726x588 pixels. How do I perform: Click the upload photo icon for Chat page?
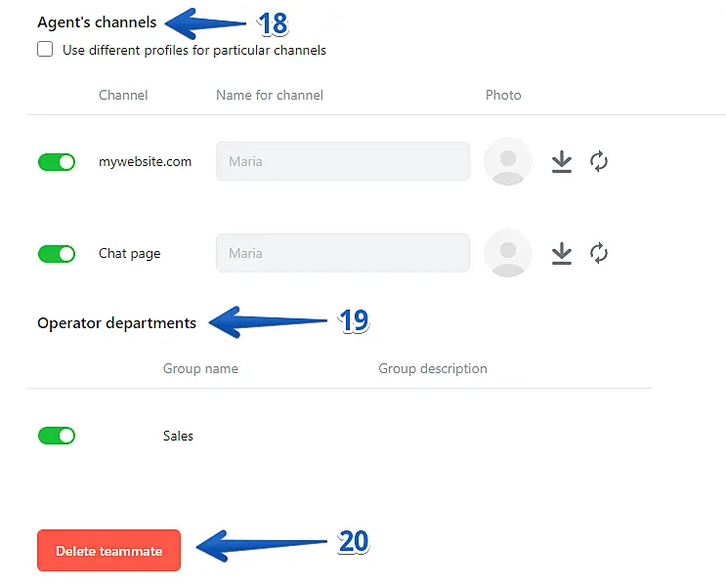click(561, 254)
